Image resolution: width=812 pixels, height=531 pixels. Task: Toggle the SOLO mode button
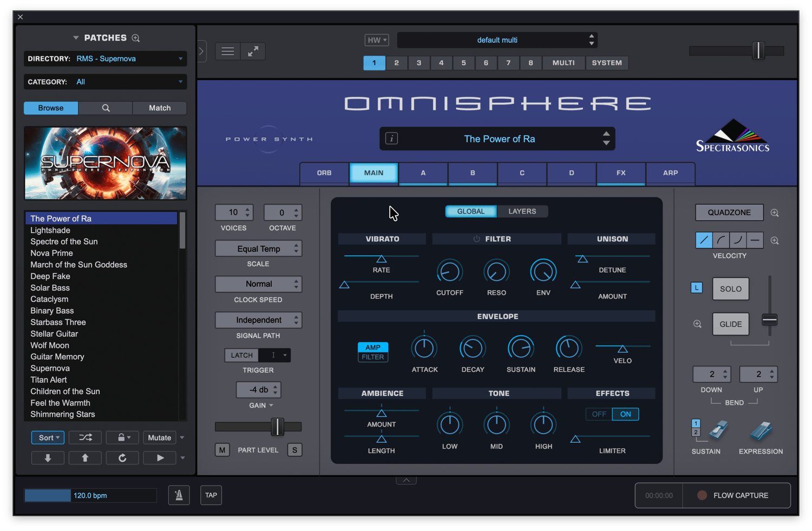coord(731,289)
